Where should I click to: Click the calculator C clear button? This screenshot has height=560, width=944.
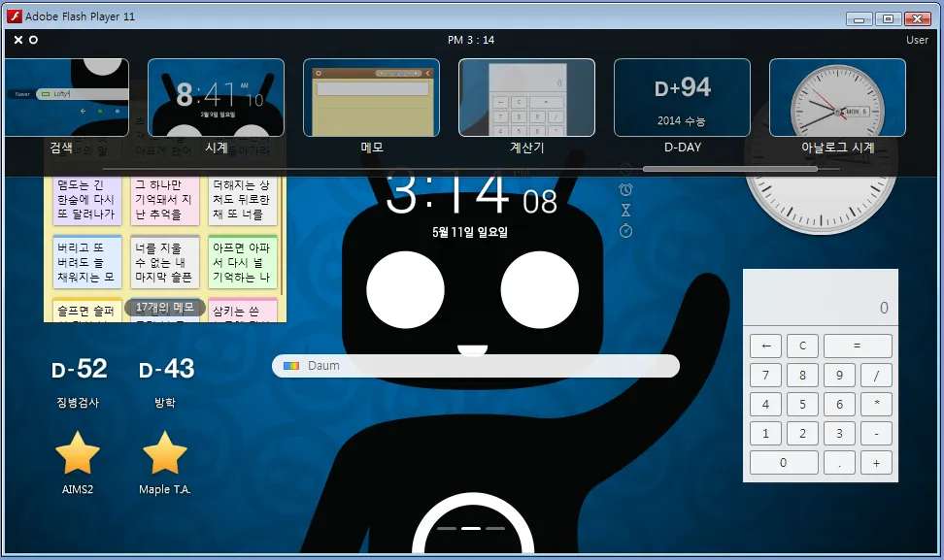point(802,346)
